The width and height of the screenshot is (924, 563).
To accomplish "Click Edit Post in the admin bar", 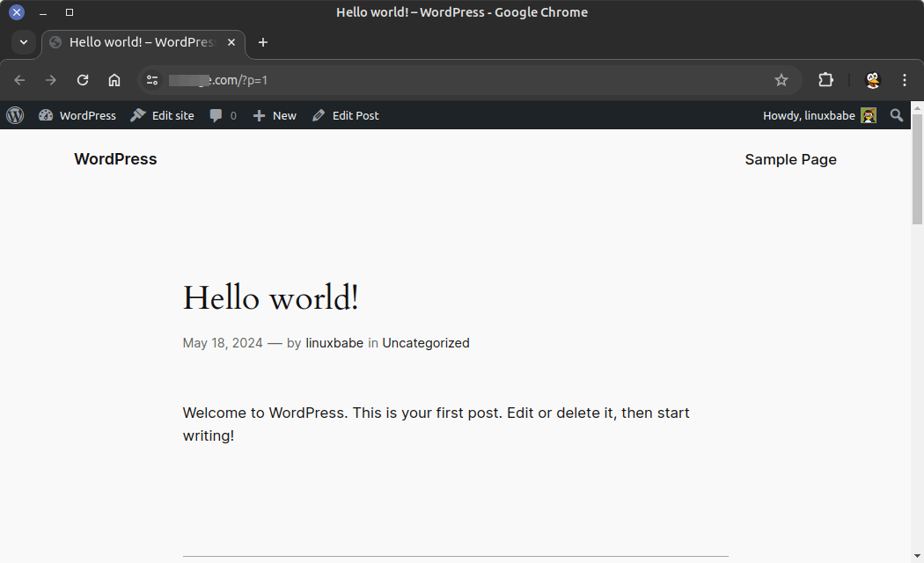I will (x=346, y=115).
